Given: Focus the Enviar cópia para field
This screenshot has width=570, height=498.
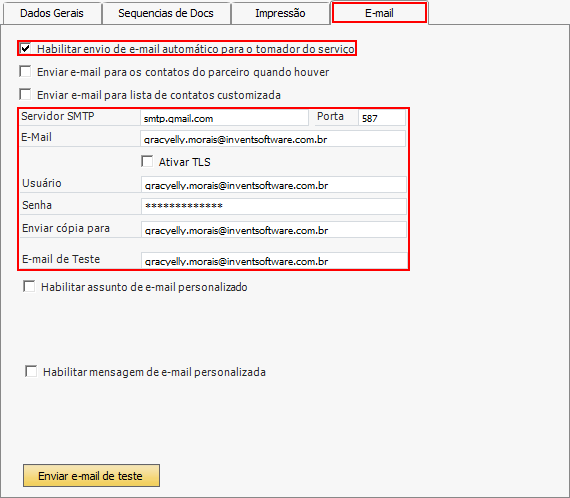Looking at the screenshot, I should [x=274, y=229].
